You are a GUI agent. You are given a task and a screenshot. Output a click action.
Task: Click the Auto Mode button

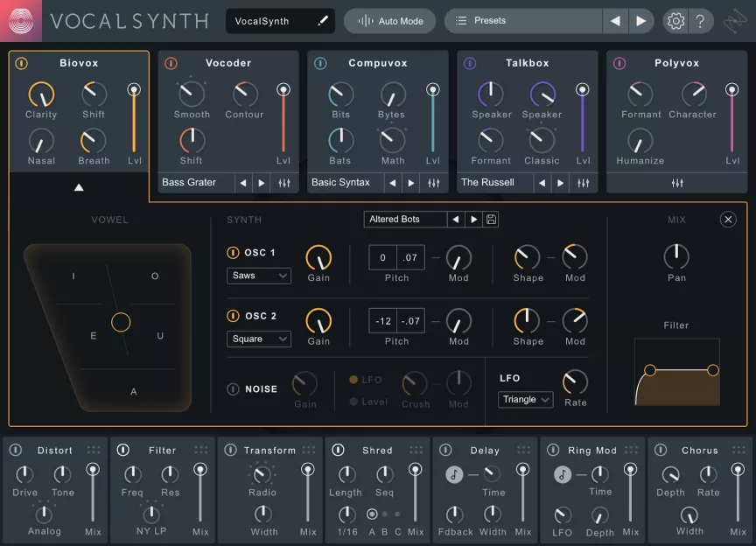390,21
